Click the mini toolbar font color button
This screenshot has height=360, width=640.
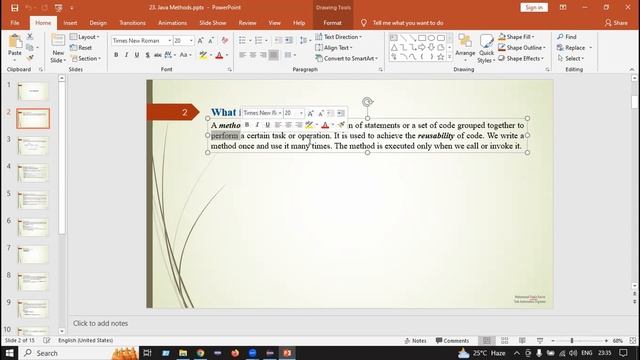point(325,125)
